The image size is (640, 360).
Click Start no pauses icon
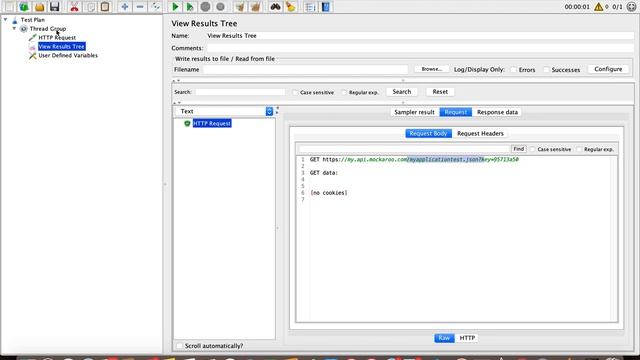tap(190, 7)
